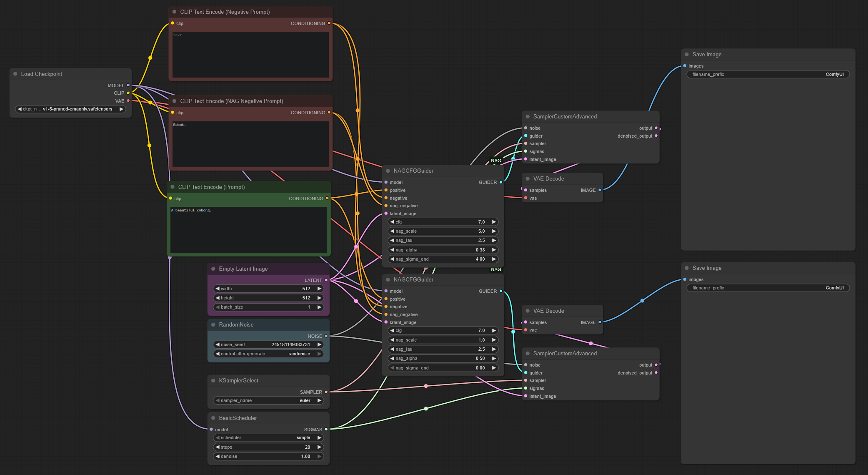Click the noise_seed value field
868x475 pixels.
[268, 344]
